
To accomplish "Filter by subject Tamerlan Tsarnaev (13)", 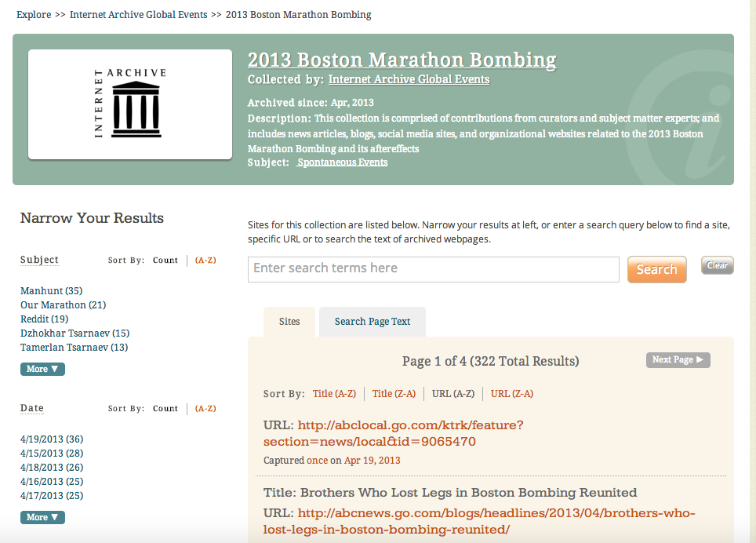I will [75, 347].
